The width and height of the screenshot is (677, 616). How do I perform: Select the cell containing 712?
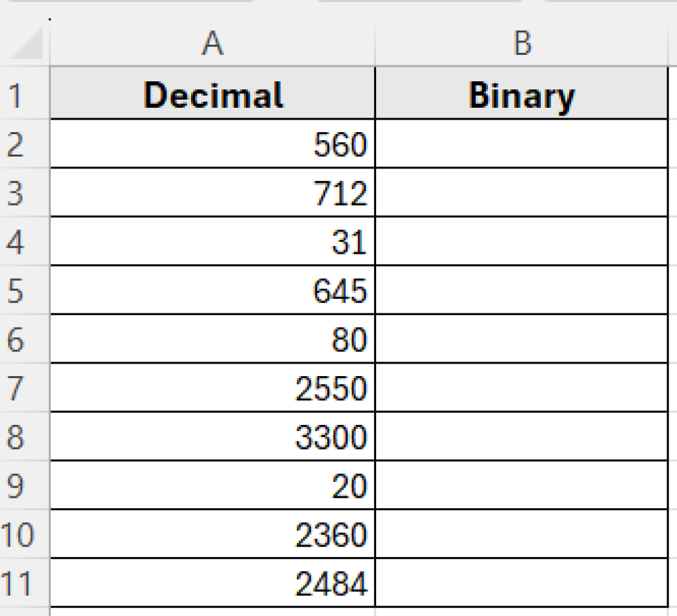(212, 193)
